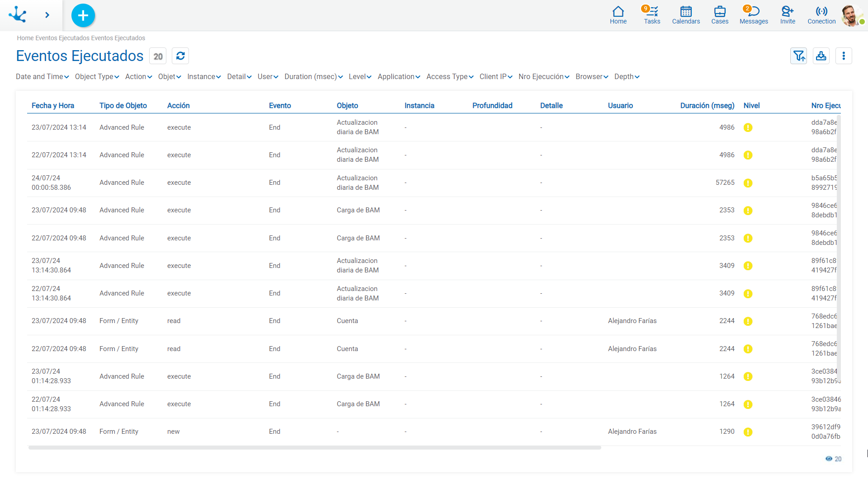Open the filter panel icon
The height and width of the screenshot is (488, 868).
[798, 56]
